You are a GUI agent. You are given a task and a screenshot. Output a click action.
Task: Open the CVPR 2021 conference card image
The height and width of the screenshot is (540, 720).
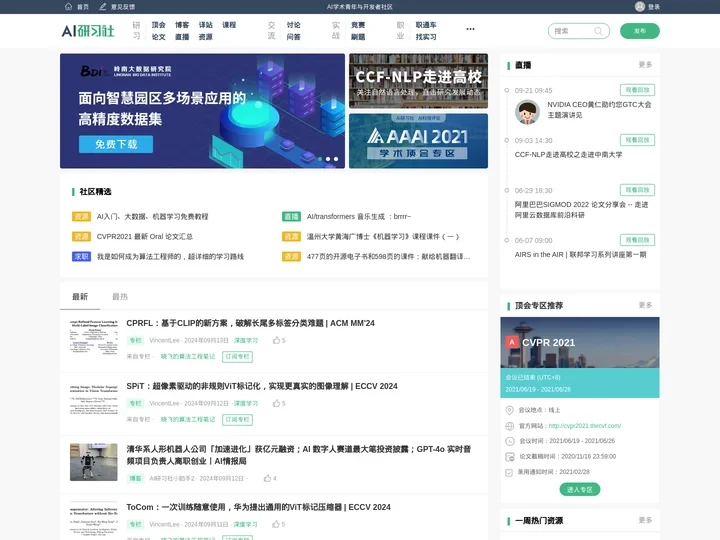pyautogui.click(x=579, y=343)
